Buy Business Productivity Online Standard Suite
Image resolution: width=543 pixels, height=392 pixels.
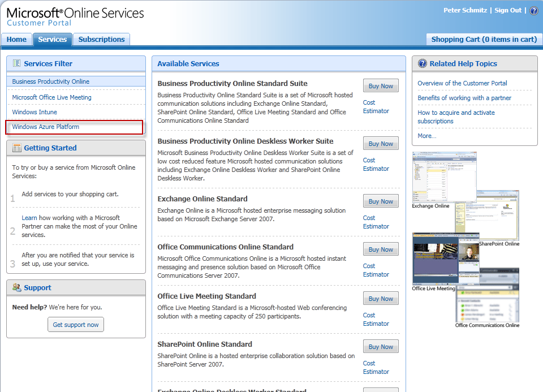tap(381, 86)
